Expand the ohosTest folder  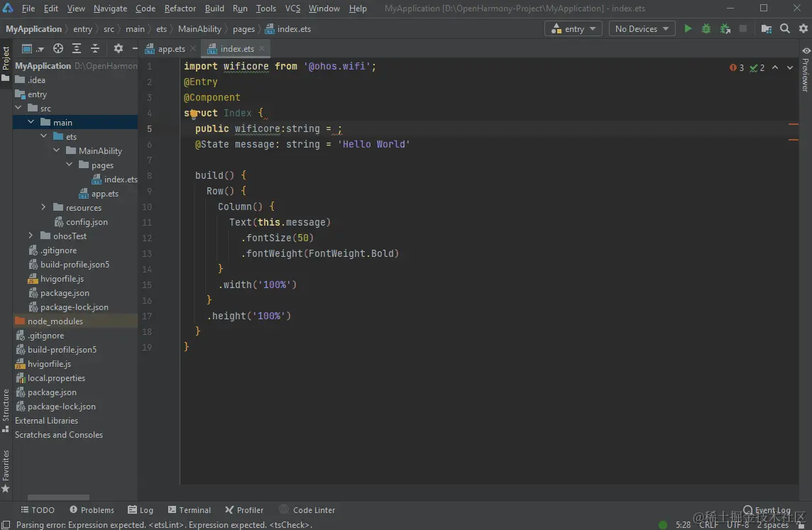[31, 236]
